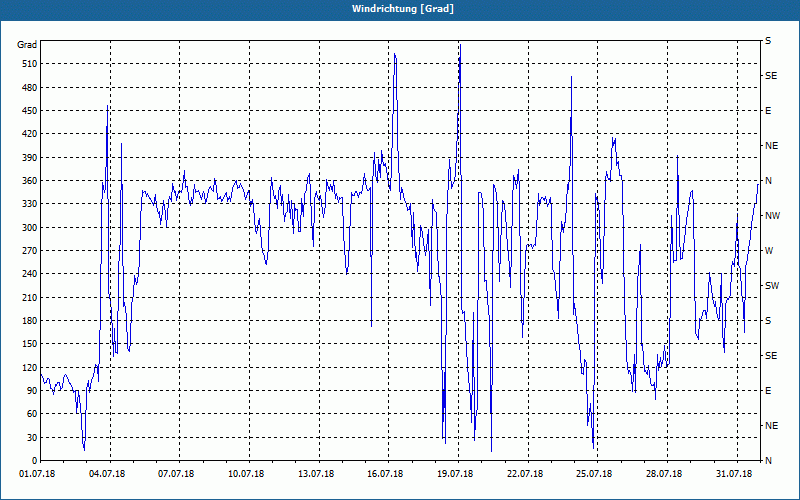Click the 420 y-axis tick label

tap(30, 134)
